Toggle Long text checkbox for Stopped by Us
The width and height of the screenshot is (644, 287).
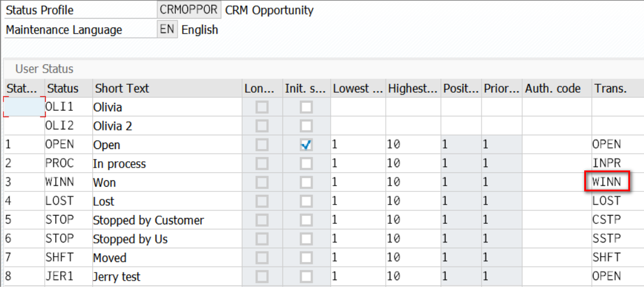[x=262, y=238]
